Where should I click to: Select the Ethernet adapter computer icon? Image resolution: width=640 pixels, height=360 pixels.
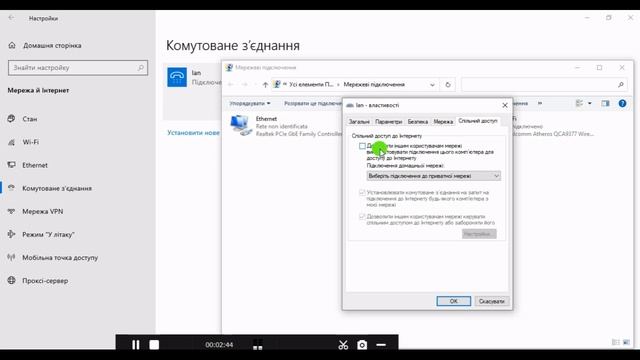point(240,125)
